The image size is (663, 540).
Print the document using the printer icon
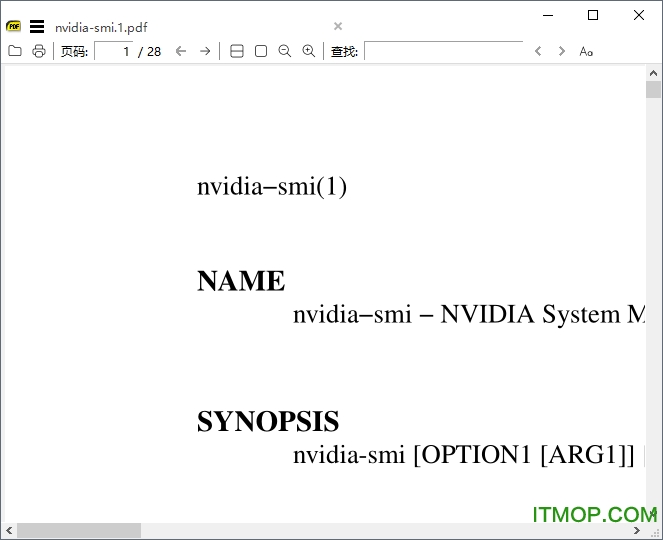pos(39,51)
